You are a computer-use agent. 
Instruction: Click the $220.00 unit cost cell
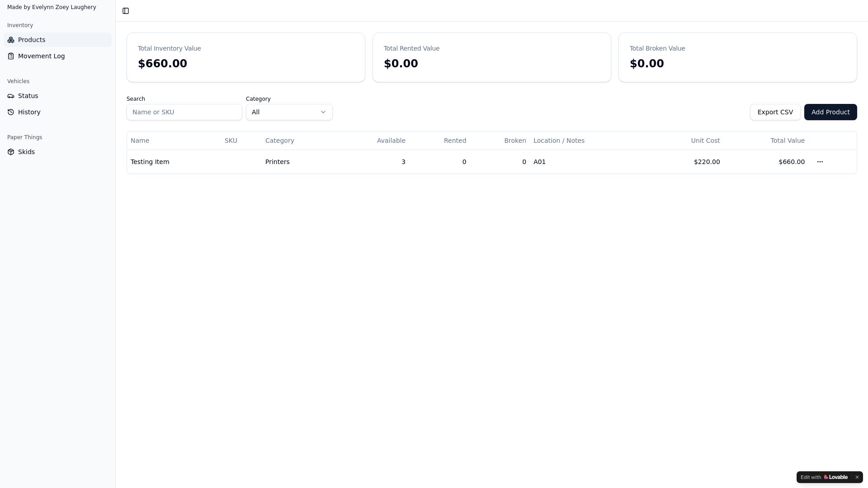[707, 162]
